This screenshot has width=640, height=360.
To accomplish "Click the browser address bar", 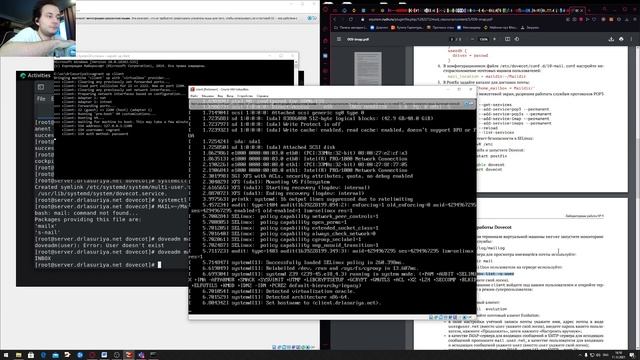I will 461,19.
